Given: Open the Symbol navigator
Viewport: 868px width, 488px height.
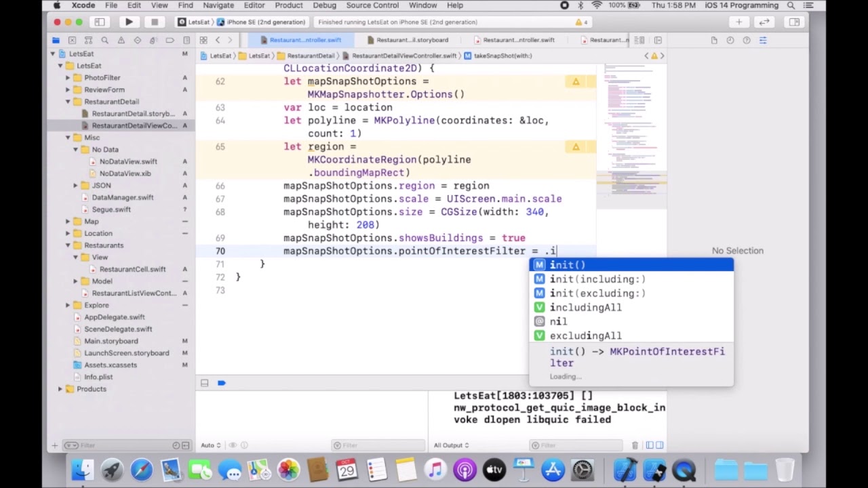Looking at the screenshot, I should point(88,40).
